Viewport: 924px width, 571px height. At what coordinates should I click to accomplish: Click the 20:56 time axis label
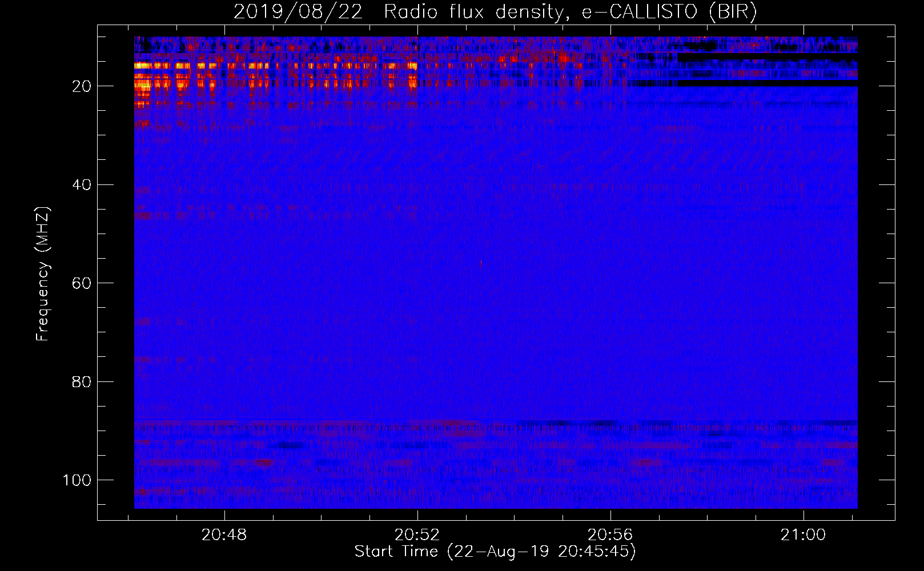[610, 535]
